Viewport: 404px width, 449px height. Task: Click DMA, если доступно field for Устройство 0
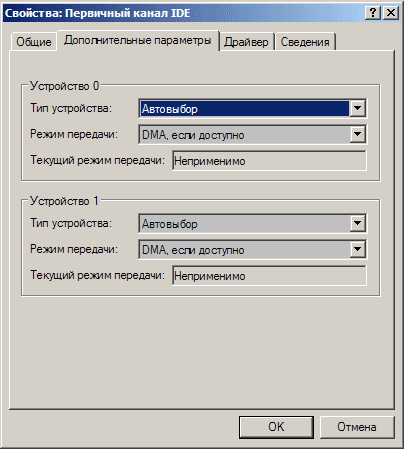(x=252, y=134)
